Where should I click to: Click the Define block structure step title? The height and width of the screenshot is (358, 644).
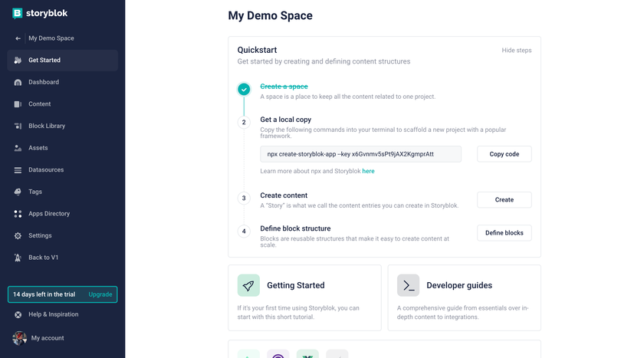point(295,228)
